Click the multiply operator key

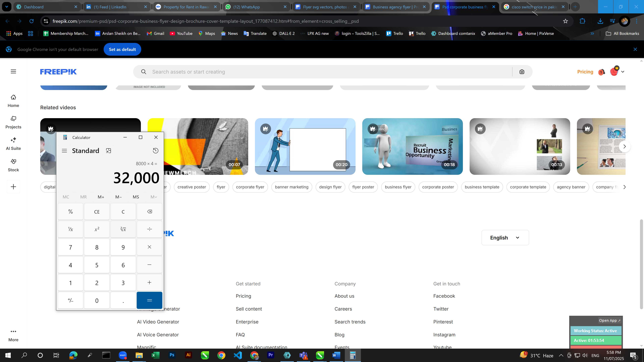click(149, 247)
